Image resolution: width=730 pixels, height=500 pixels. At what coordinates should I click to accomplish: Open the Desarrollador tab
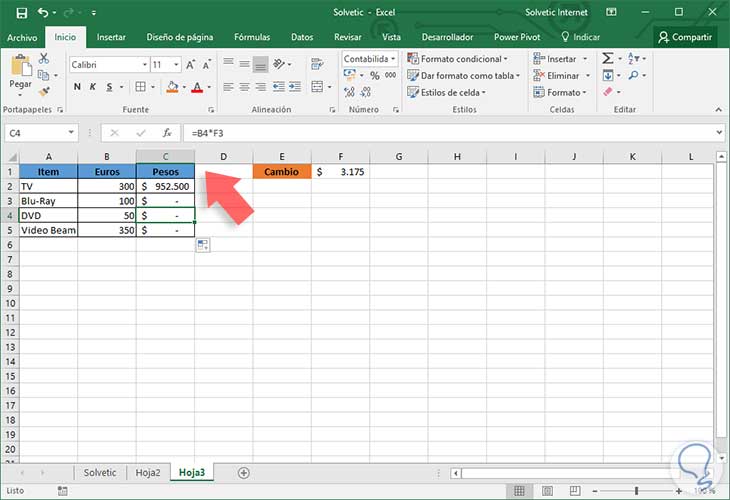click(x=447, y=37)
